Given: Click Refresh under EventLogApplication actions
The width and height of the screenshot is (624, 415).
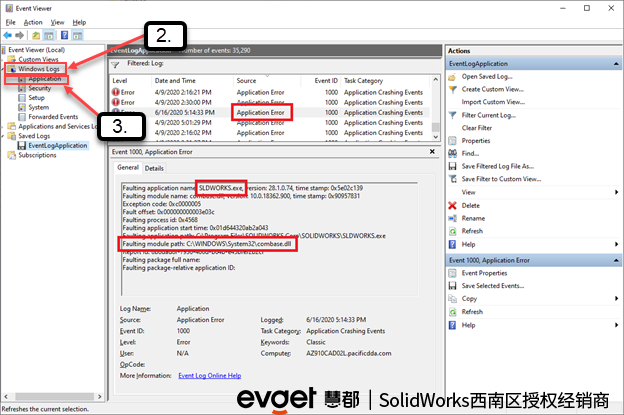Looking at the screenshot, I should [472, 231].
